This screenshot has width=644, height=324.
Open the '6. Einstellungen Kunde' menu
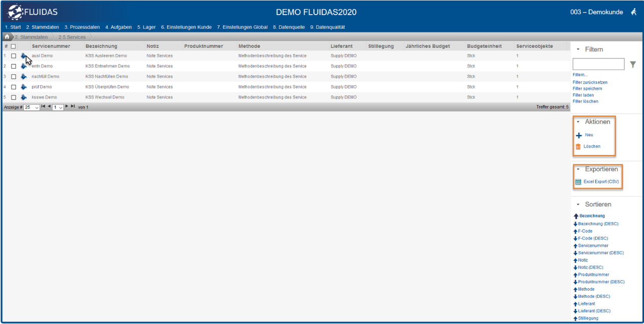[x=186, y=27]
